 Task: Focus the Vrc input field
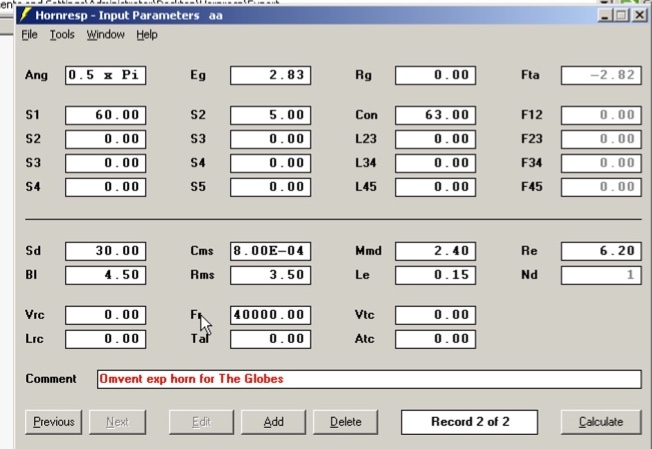coord(106,315)
